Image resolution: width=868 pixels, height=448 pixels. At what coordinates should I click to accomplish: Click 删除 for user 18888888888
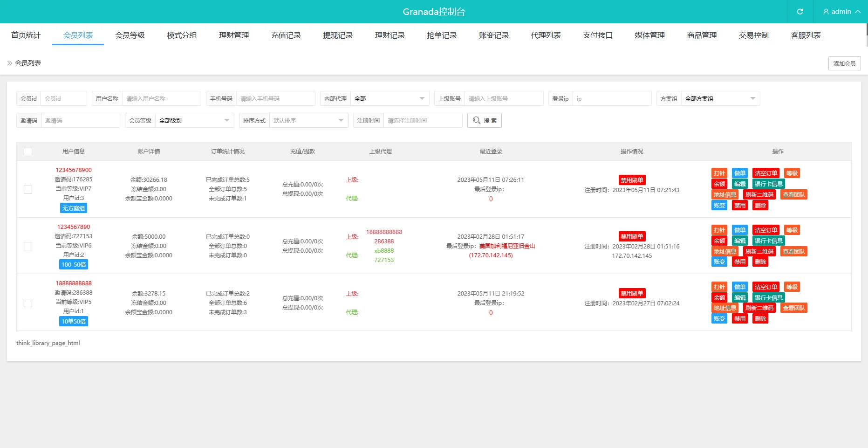point(760,319)
